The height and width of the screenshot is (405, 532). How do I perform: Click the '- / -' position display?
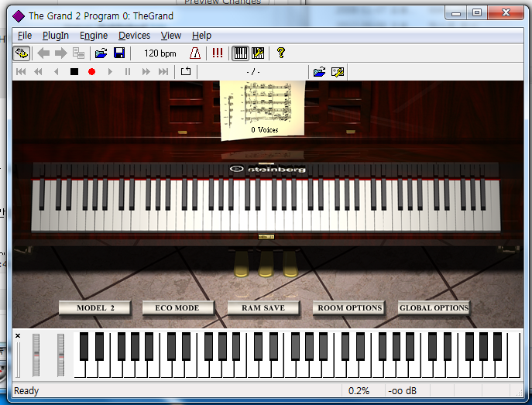[253, 72]
